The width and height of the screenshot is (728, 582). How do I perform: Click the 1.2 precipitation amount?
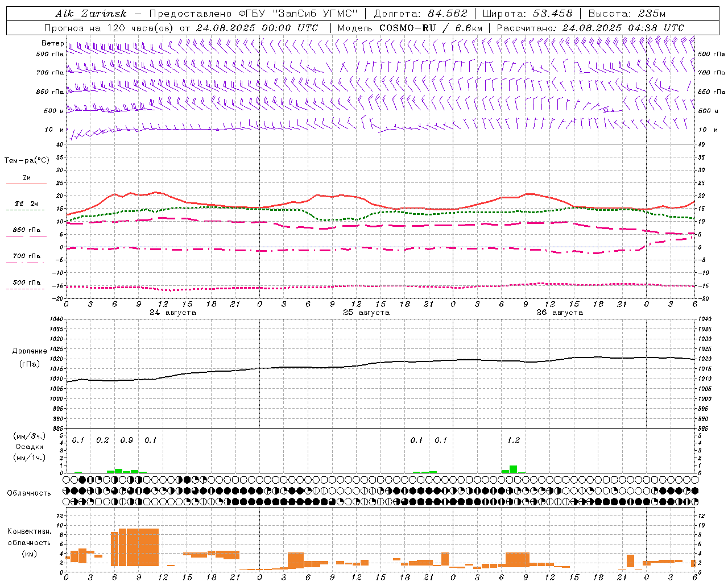tap(513, 440)
